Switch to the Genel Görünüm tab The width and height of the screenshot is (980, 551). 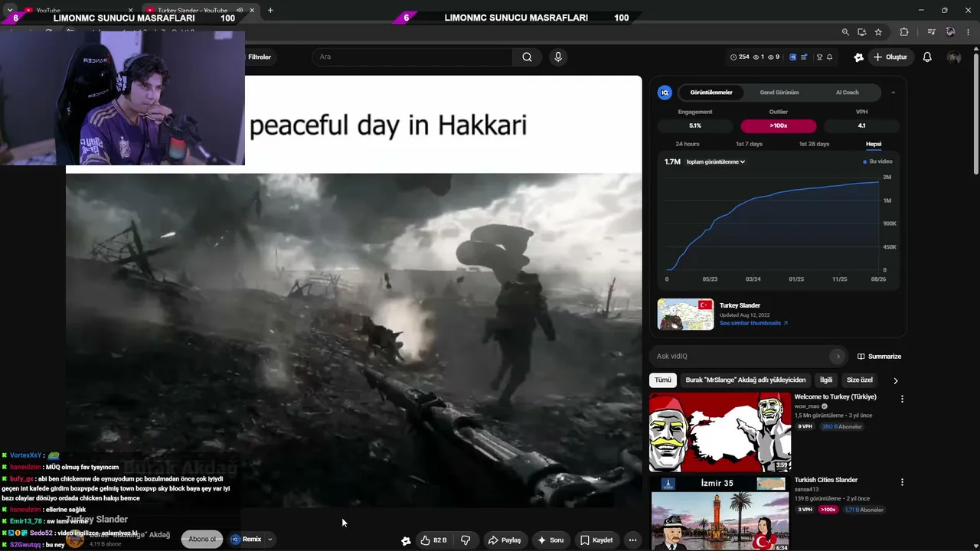pyautogui.click(x=779, y=93)
